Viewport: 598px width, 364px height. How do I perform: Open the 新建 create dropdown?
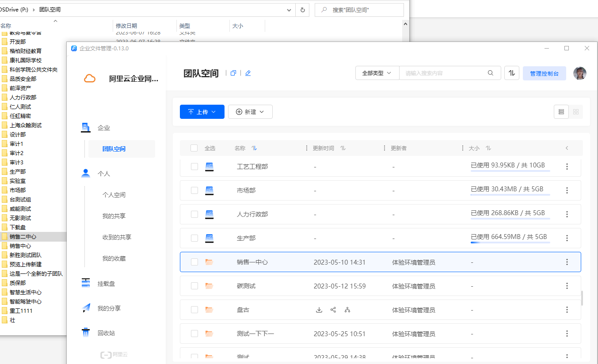250,112
